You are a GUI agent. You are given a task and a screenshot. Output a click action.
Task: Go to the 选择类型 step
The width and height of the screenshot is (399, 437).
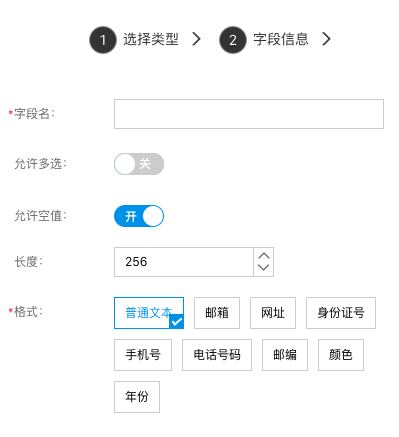click(151, 39)
